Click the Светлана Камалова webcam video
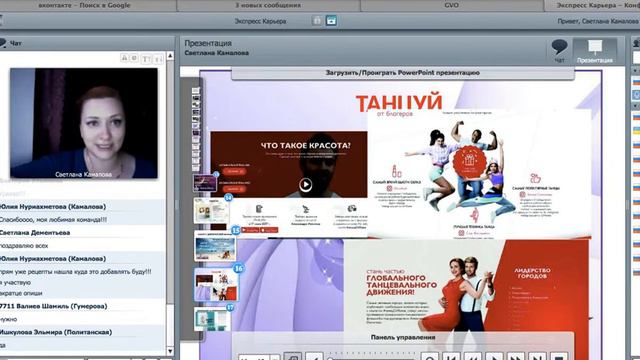 tap(84, 123)
